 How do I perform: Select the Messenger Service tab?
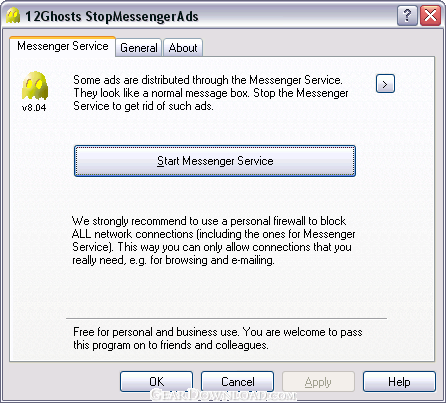[63, 46]
